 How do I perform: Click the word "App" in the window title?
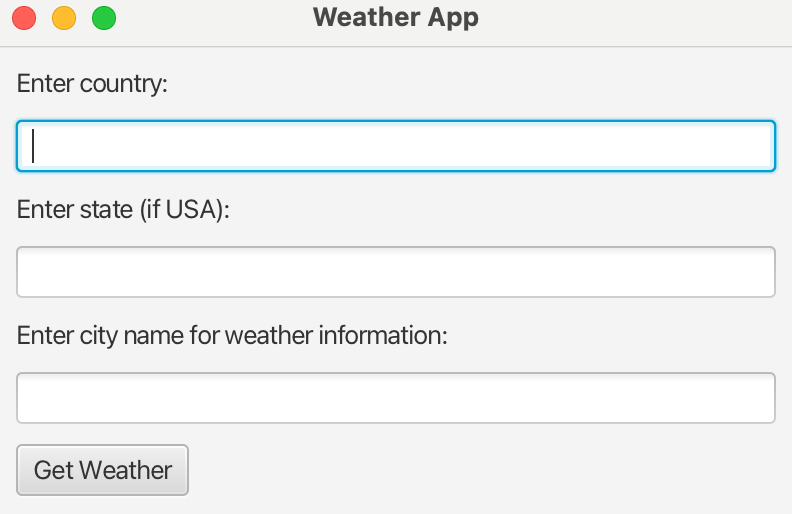point(452,17)
